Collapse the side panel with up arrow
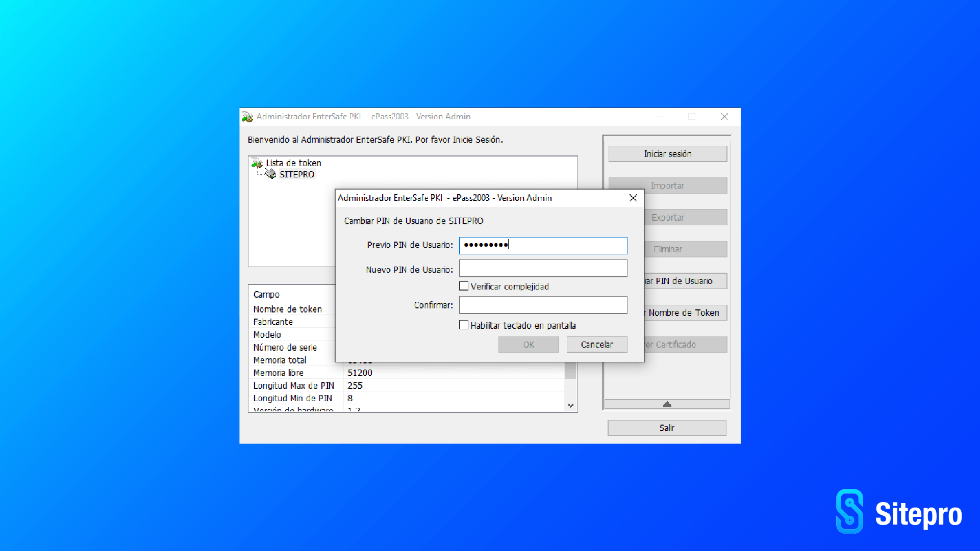 pyautogui.click(x=667, y=404)
